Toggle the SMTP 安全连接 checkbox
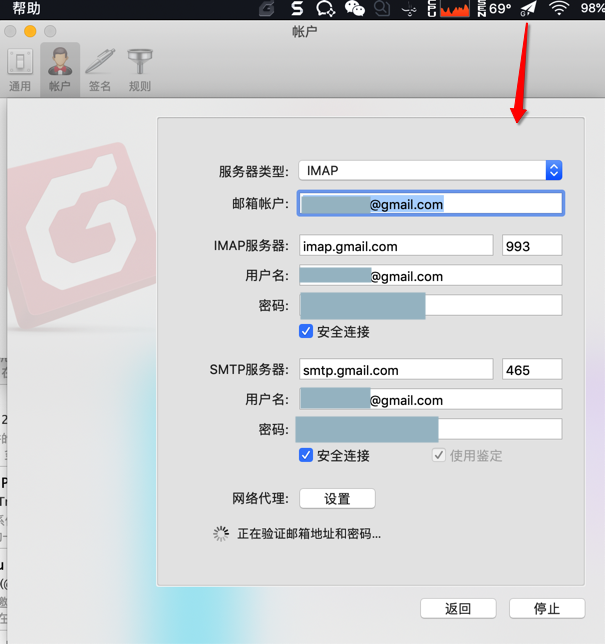 306,455
